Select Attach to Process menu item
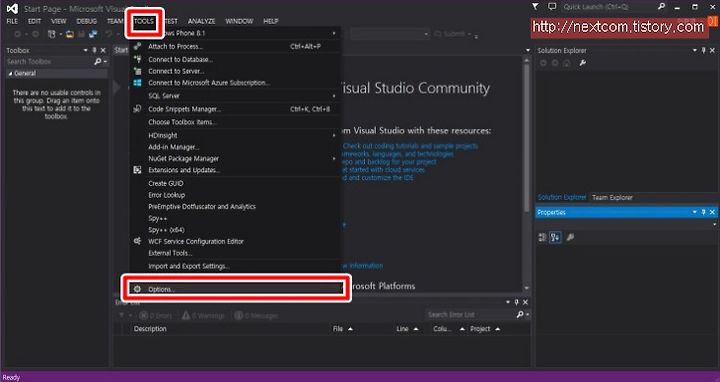720x382 pixels. point(236,46)
